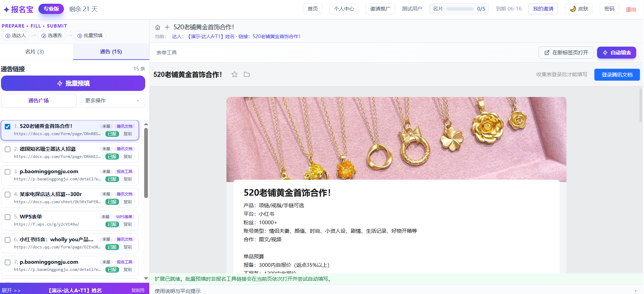Click the 名片 0/5 usage progress bar
The height and width of the screenshot is (294, 644).
pyautogui.click(x=460, y=9)
